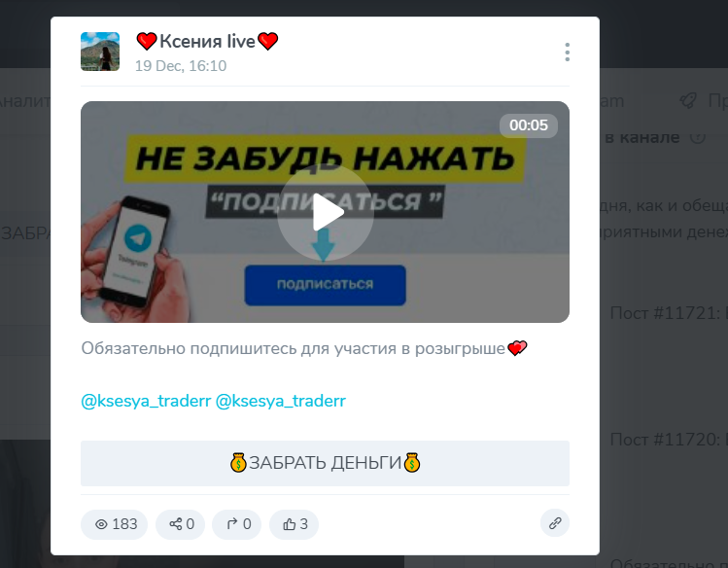728x568 pixels.
Task: Click the rocket icon in background header
Action: (688, 100)
